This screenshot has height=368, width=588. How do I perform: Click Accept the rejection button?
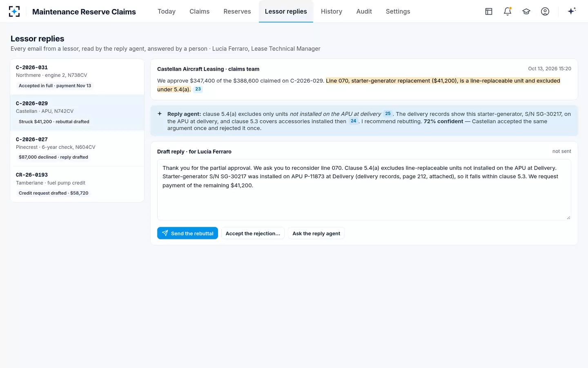point(253,233)
